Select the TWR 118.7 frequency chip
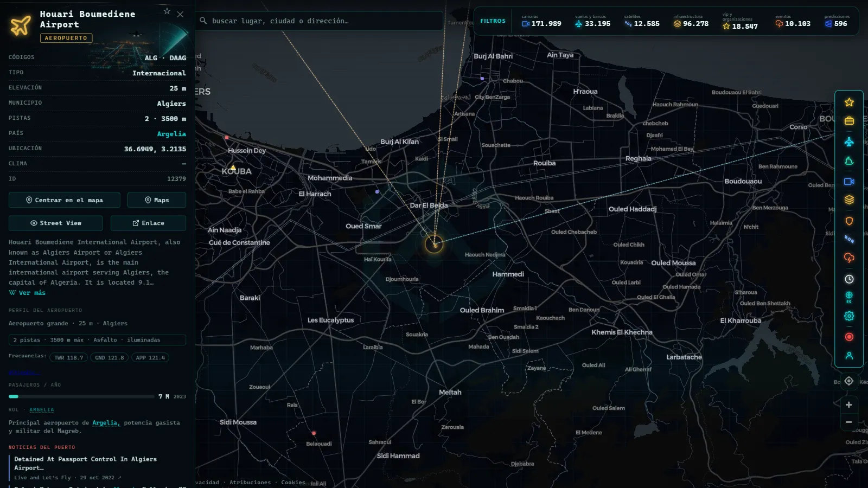The image size is (868, 488). coord(68,358)
